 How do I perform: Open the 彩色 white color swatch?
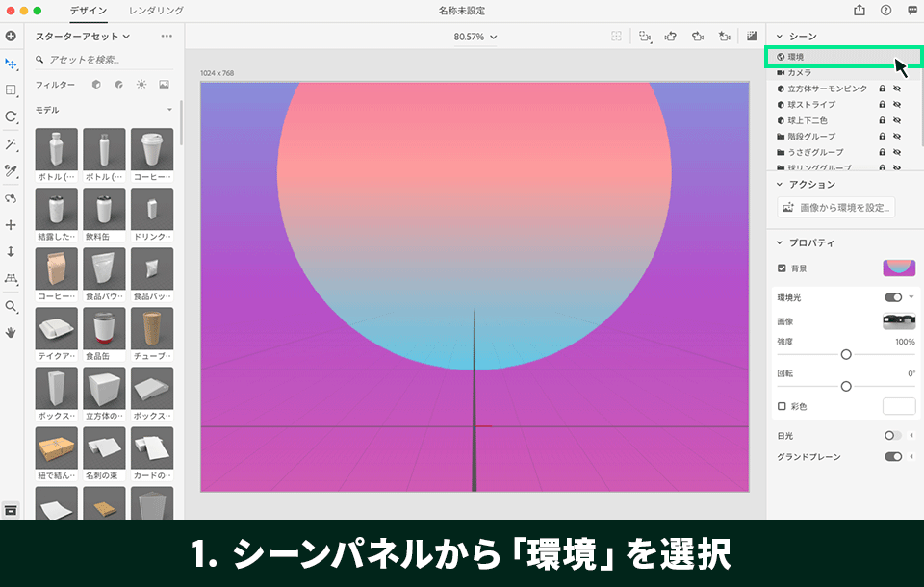coord(899,406)
